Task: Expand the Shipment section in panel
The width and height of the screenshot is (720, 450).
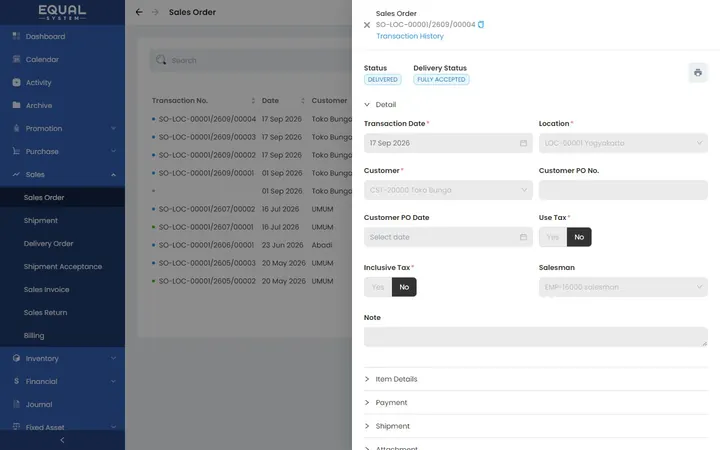Action: pos(536,426)
